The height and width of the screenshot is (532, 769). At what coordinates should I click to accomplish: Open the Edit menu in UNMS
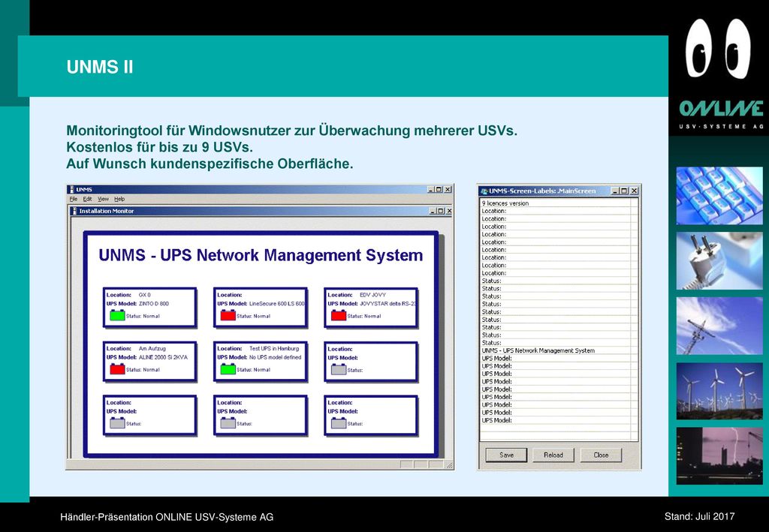[87, 199]
